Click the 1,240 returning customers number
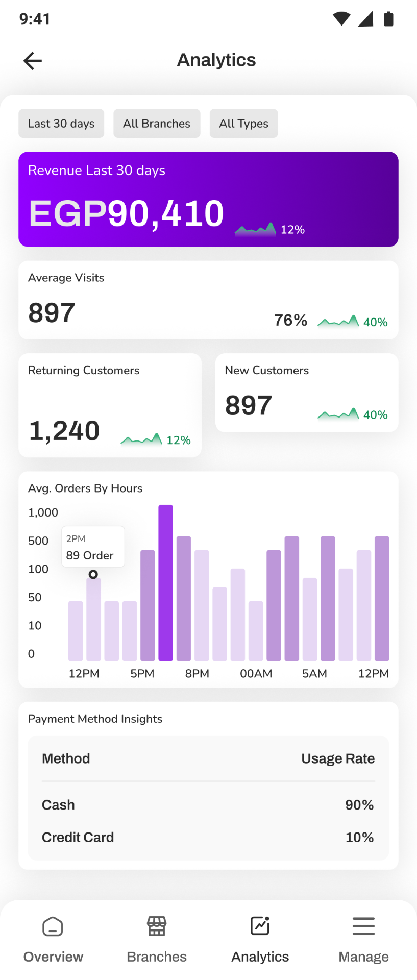Image resolution: width=417 pixels, height=980 pixels. (x=64, y=431)
